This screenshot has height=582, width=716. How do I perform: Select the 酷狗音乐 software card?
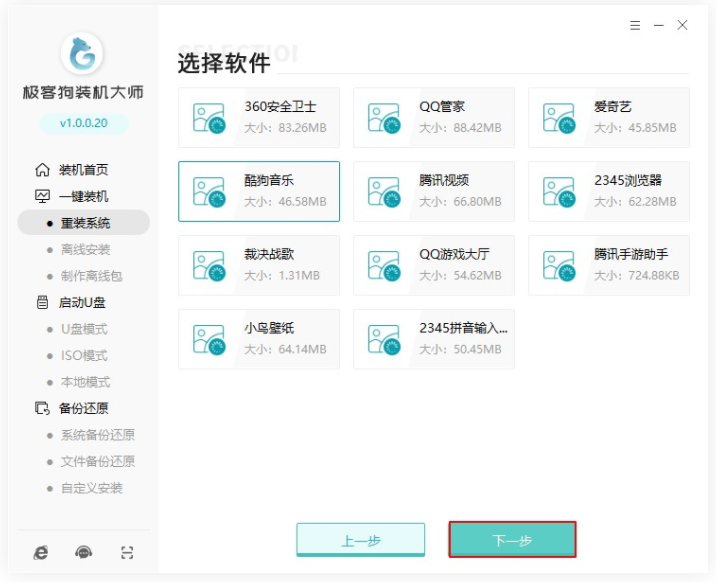coord(259,191)
